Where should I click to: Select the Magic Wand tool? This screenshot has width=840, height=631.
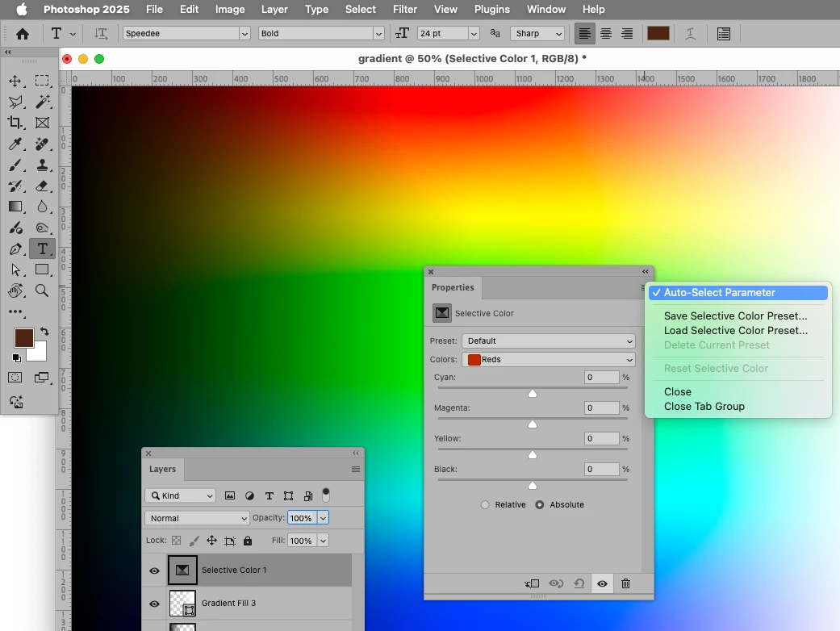coord(42,102)
